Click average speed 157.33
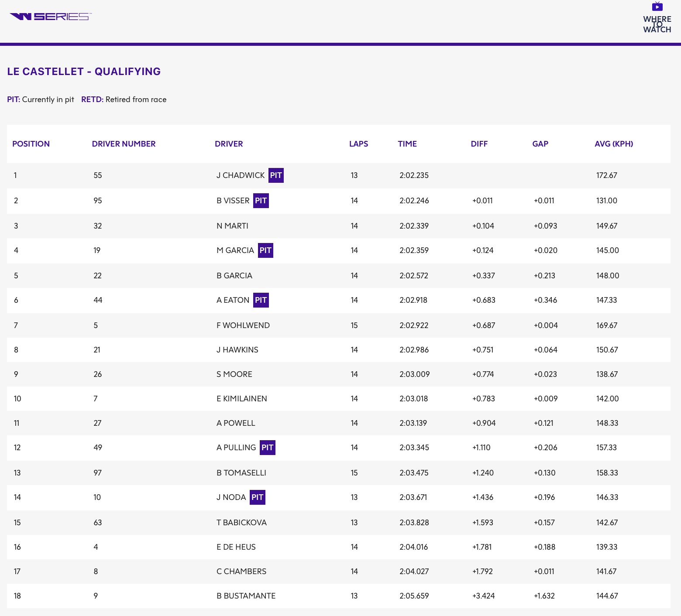 pyautogui.click(x=606, y=448)
